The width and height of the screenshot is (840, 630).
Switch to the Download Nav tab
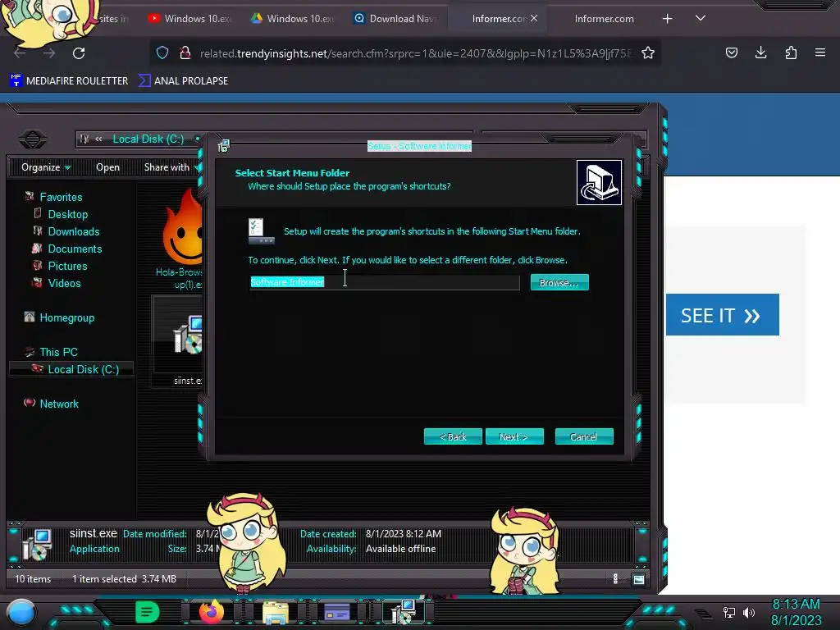click(395, 19)
